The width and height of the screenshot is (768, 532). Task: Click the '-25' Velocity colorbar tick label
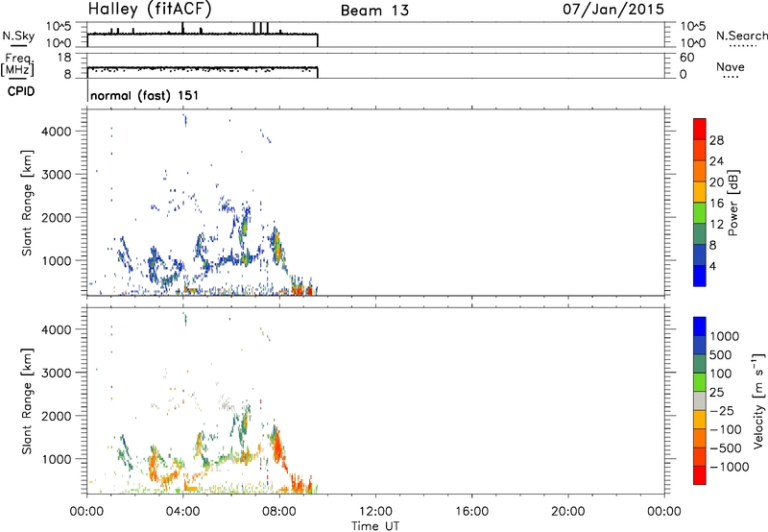pyautogui.click(x=722, y=411)
